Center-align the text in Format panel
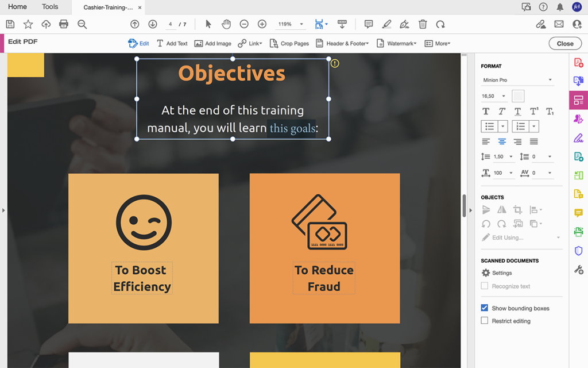 point(501,141)
